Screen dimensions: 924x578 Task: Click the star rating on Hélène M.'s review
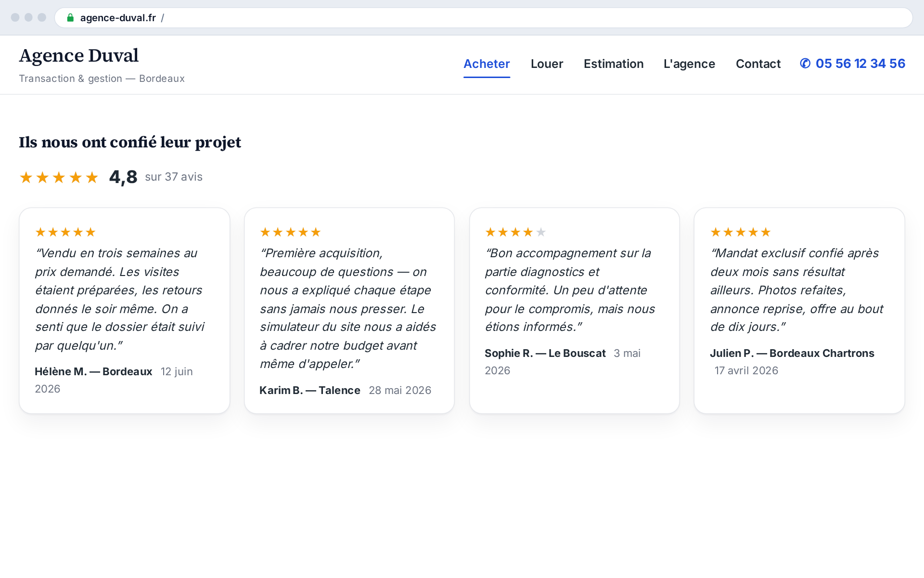pyautogui.click(x=65, y=232)
